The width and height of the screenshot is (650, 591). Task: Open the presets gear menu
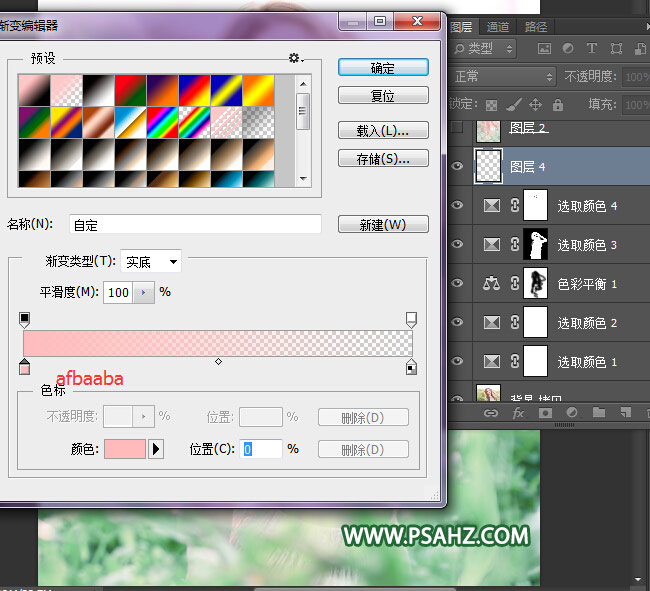coord(295,59)
